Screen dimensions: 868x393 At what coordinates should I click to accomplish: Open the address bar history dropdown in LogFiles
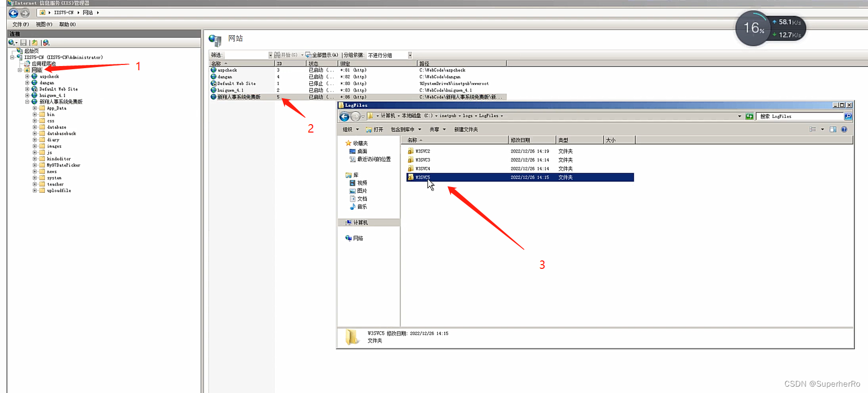(740, 116)
